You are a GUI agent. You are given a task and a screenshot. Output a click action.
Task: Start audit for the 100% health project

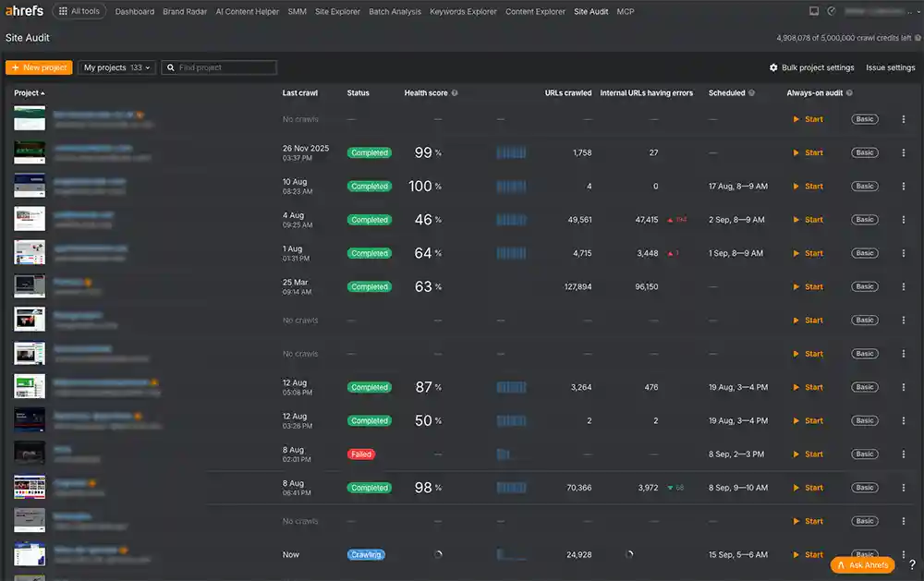(808, 187)
